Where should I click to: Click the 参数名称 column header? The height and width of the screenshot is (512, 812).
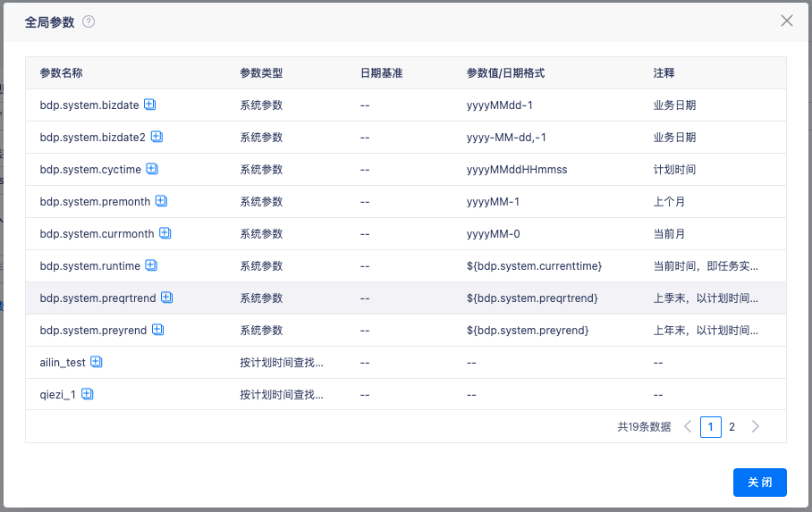click(x=61, y=72)
